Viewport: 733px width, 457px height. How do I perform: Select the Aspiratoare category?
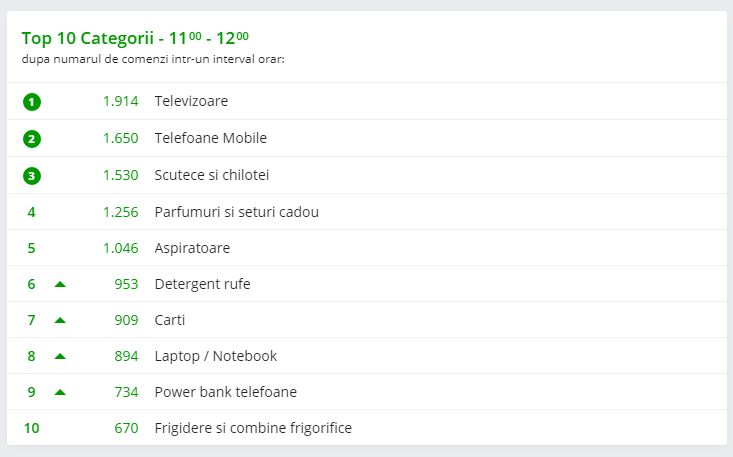click(192, 248)
